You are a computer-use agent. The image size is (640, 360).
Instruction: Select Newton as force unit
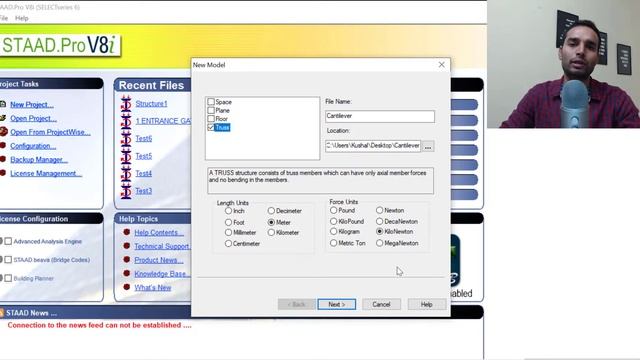click(x=379, y=210)
